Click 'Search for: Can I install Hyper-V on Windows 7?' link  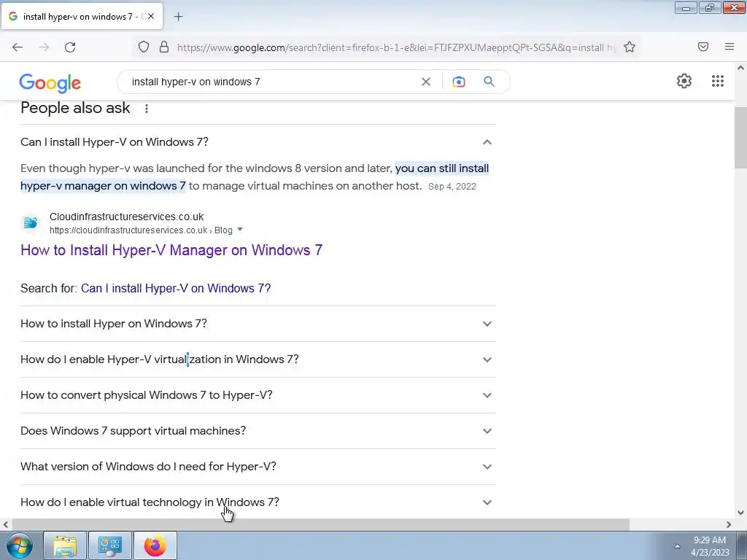pyautogui.click(x=176, y=289)
